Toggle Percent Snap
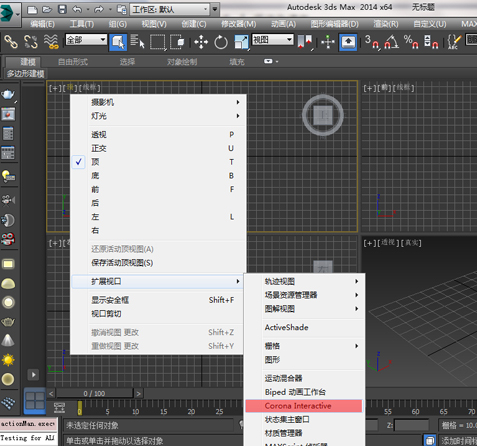The width and height of the screenshot is (477, 446). pos(411,42)
